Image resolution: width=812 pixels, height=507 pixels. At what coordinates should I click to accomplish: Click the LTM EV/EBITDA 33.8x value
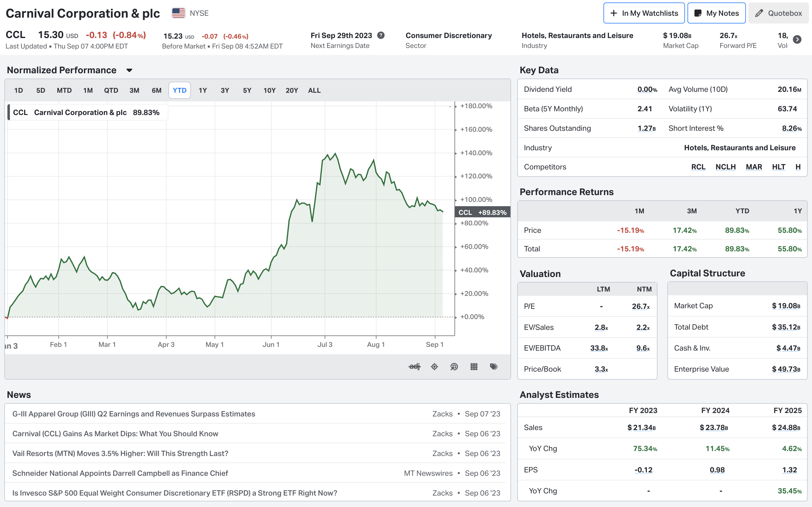(x=599, y=348)
